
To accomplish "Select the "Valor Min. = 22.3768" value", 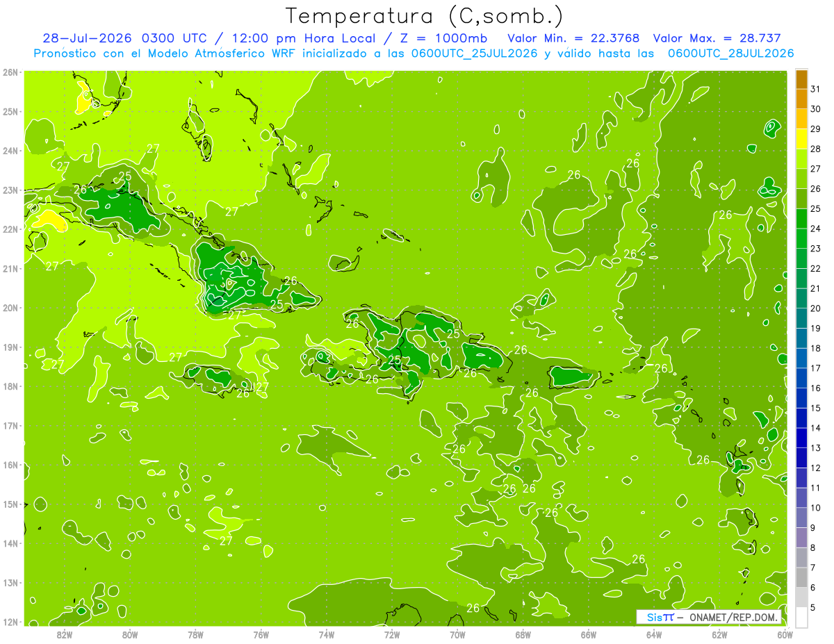I will click(573, 38).
